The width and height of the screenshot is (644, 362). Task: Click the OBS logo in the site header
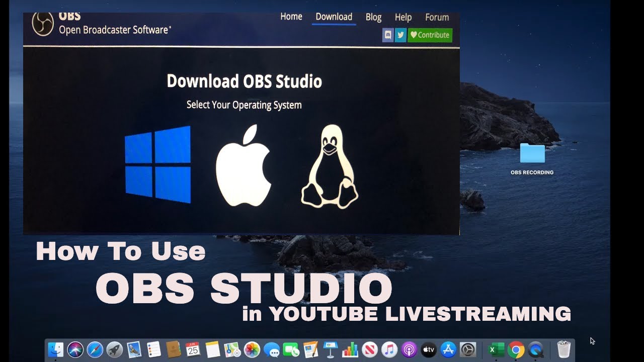point(43,24)
